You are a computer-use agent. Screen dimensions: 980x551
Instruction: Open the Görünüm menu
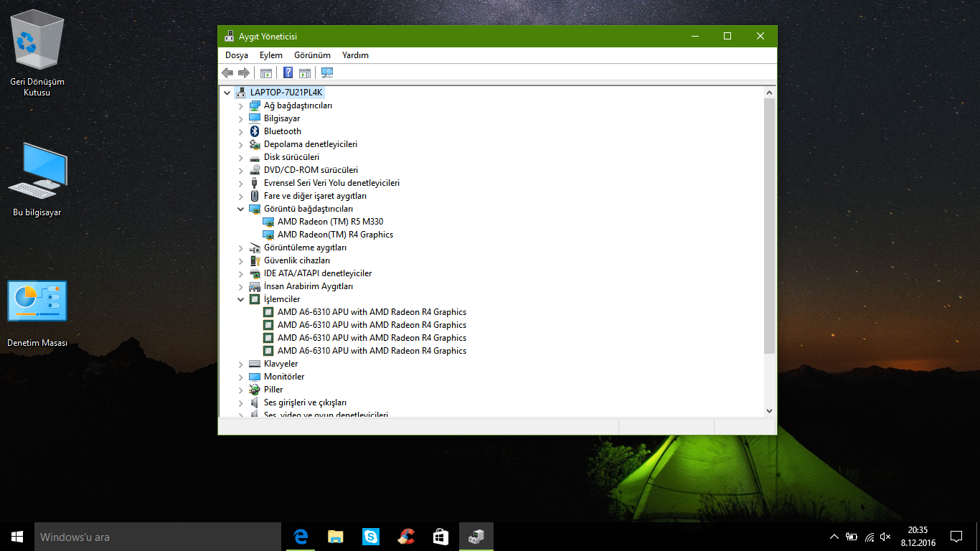(x=312, y=55)
